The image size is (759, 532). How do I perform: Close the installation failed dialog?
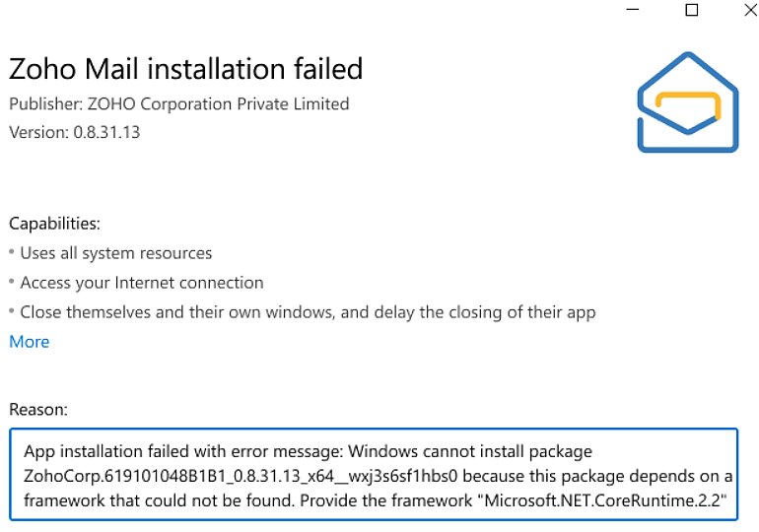(744, 11)
